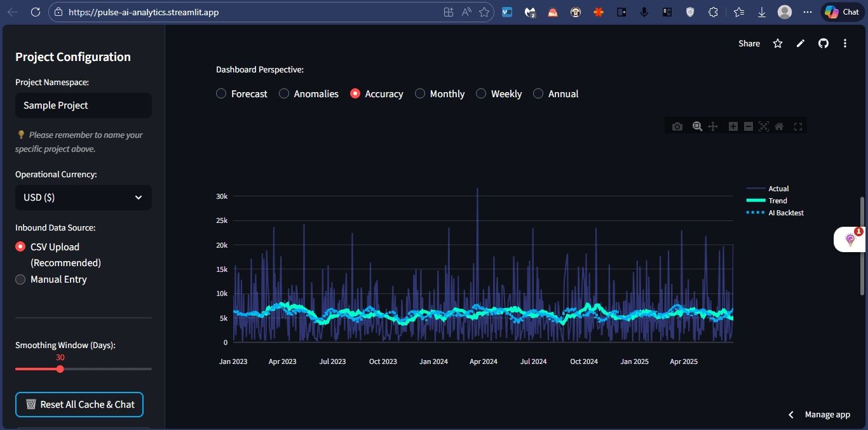Choose Manual Entry data source
Screen dimensions: 868x430
click(x=51, y=279)
